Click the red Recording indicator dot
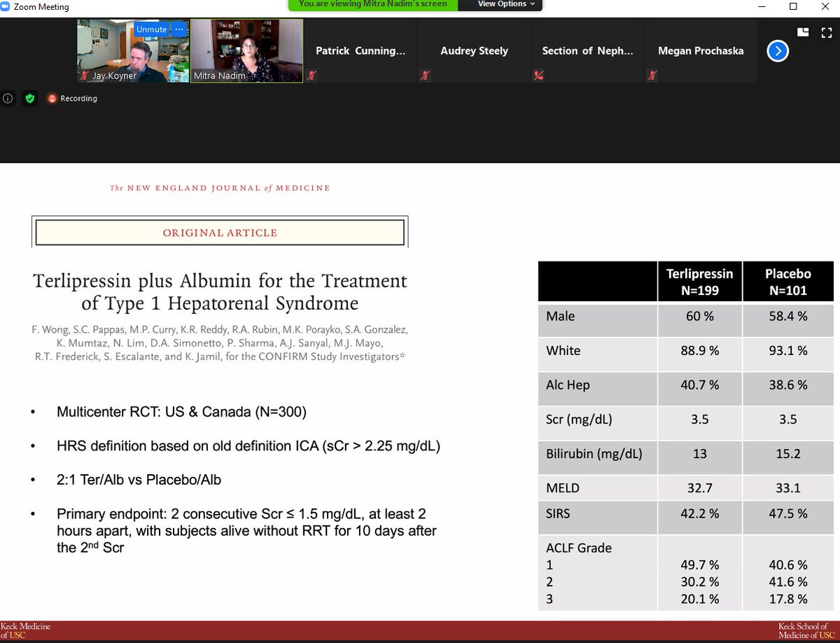Viewport: 840px width, 643px height. click(51, 99)
